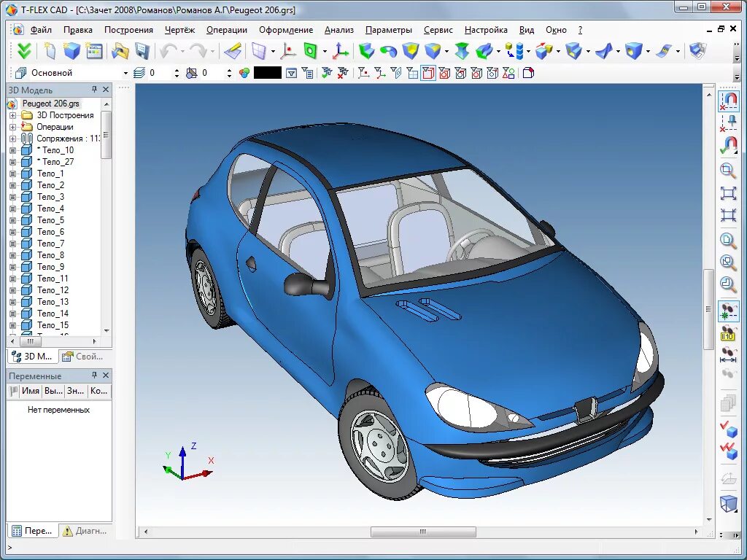Screen dimensions: 747x560
Task: Expand the Сопряжения tree node
Action: pos(13,139)
